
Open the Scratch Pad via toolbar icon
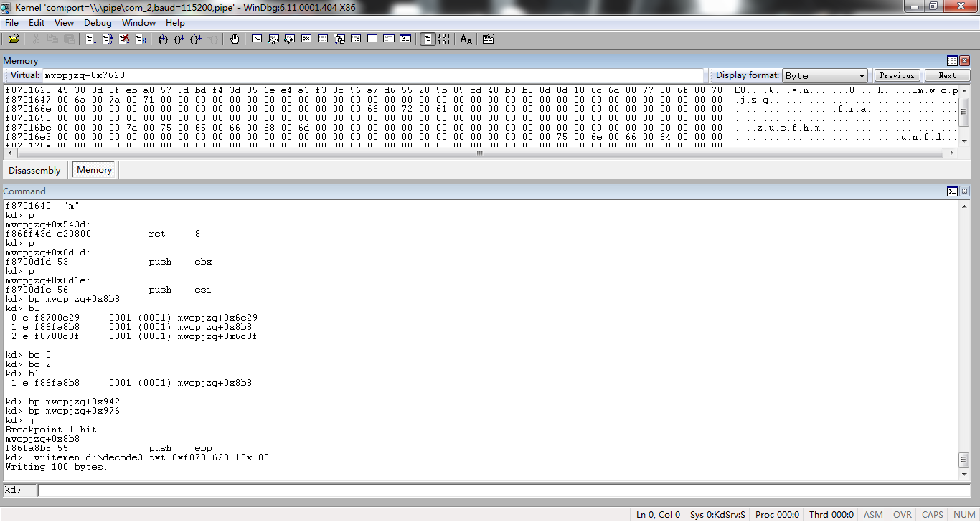tap(372, 39)
